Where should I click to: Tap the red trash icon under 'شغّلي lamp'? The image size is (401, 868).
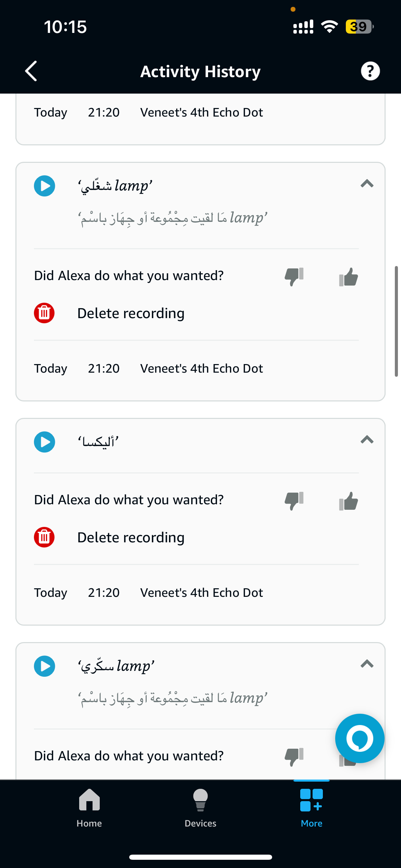point(44,313)
